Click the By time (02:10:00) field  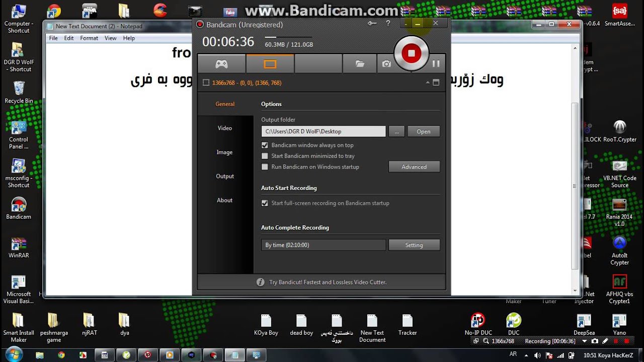click(324, 245)
